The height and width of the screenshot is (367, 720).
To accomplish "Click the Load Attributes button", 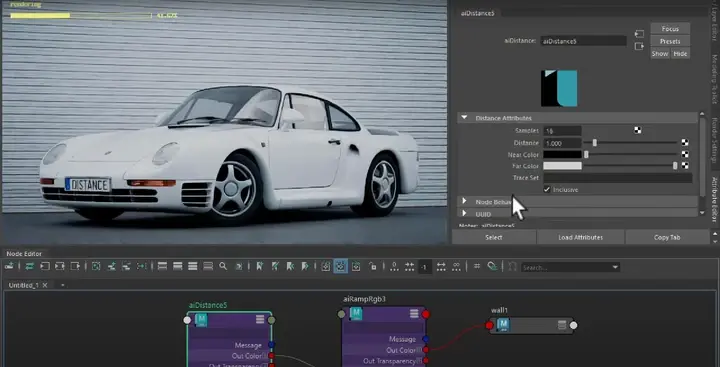I will point(580,237).
